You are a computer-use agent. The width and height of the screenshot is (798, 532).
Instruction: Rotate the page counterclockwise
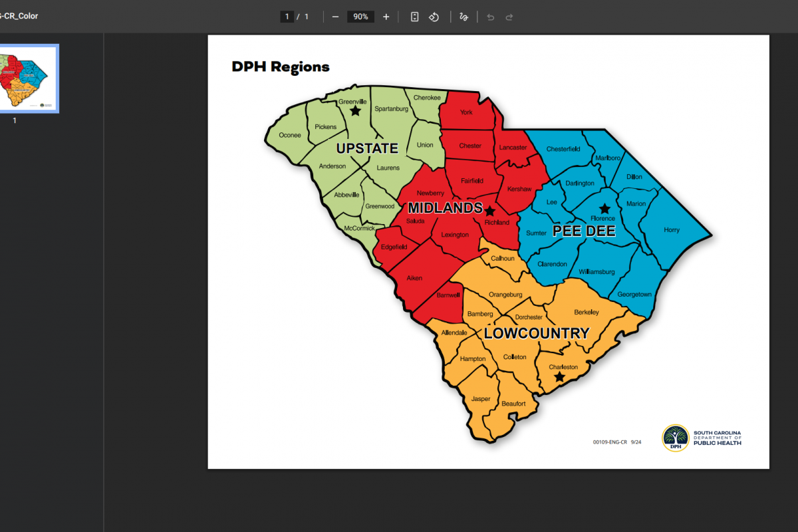pos(434,17)
